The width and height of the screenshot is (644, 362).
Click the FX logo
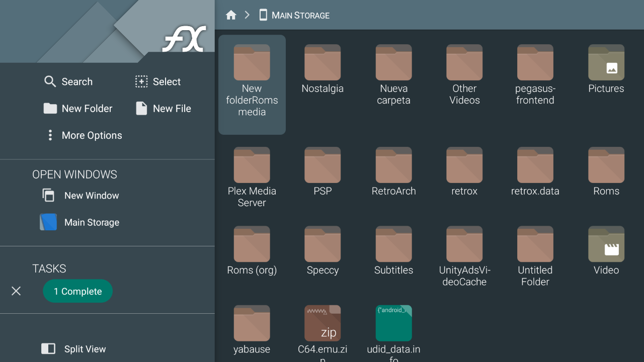184,39
